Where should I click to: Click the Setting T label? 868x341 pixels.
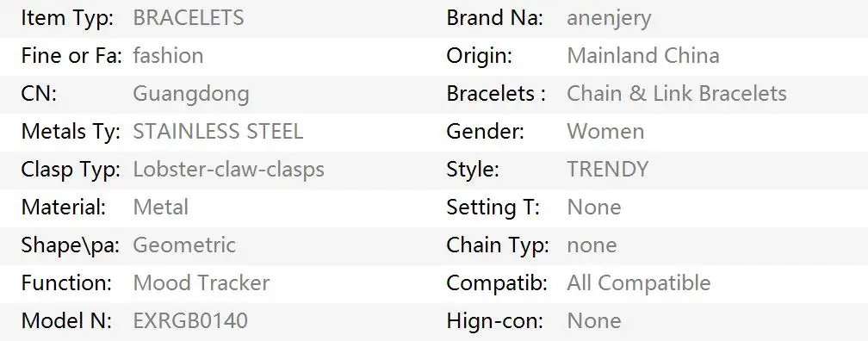click(x=493, y=208)
